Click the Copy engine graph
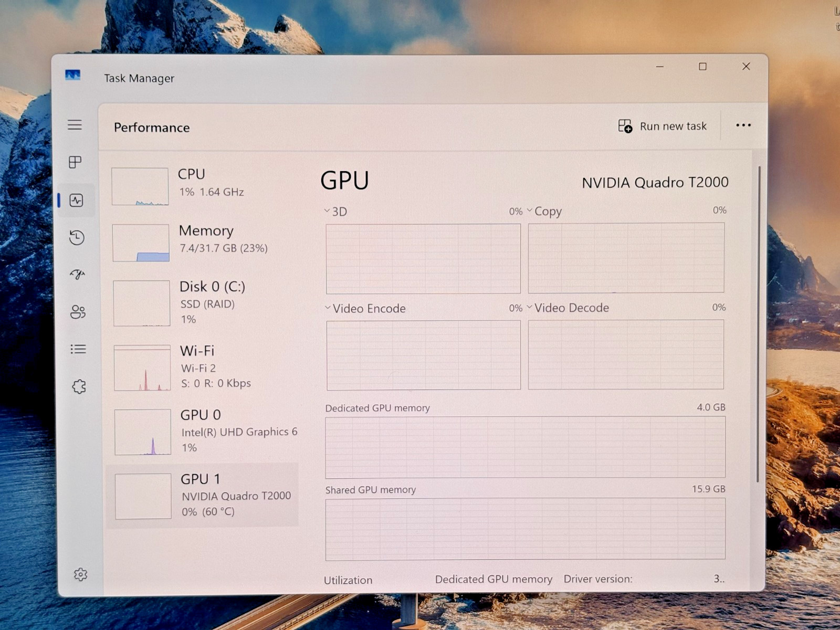The height and width of the screenshot is (630, 840). click(x=626, y=258)
